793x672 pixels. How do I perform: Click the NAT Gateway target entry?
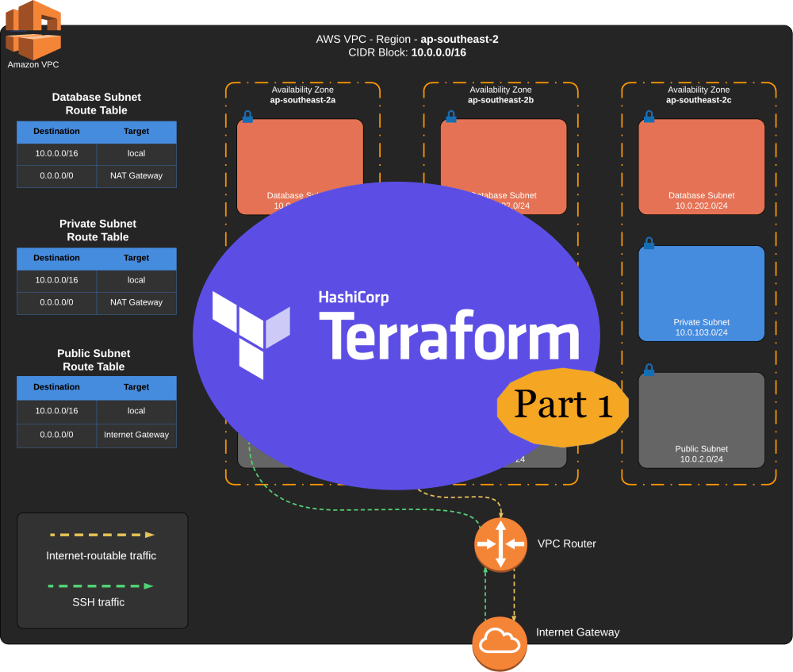point(136,175)
